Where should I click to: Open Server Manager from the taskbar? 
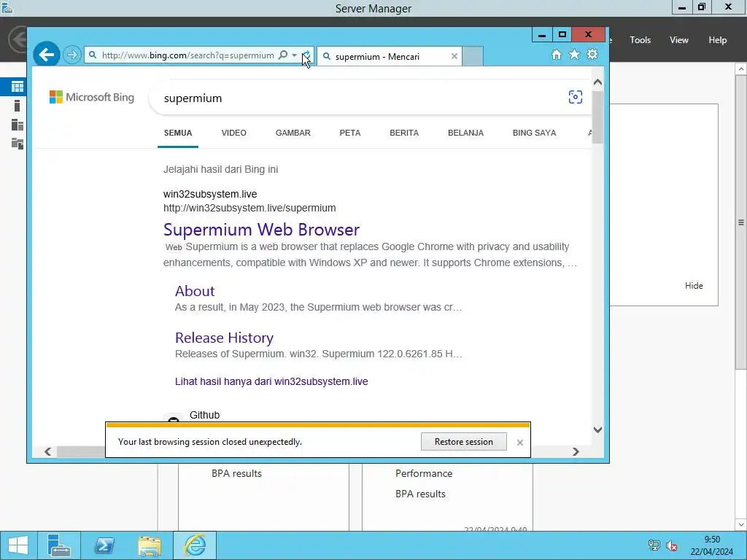pyautogui.click(x=59, y=545)
